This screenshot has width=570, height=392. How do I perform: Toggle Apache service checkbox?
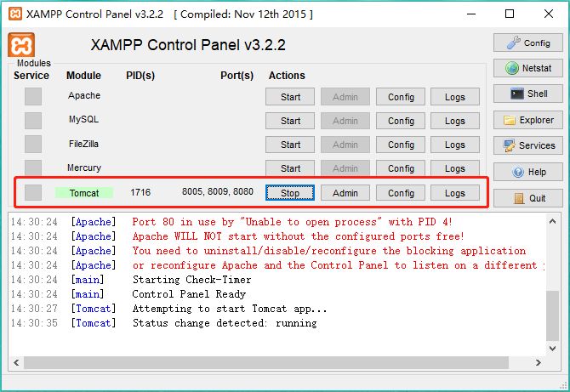(x=33, y=97)
